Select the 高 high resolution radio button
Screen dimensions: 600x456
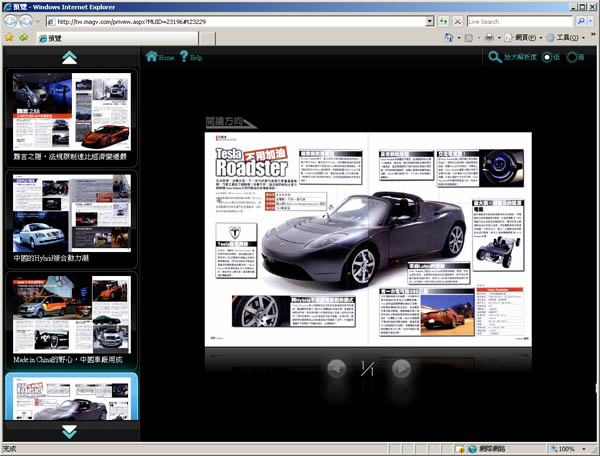click(572, 57)
